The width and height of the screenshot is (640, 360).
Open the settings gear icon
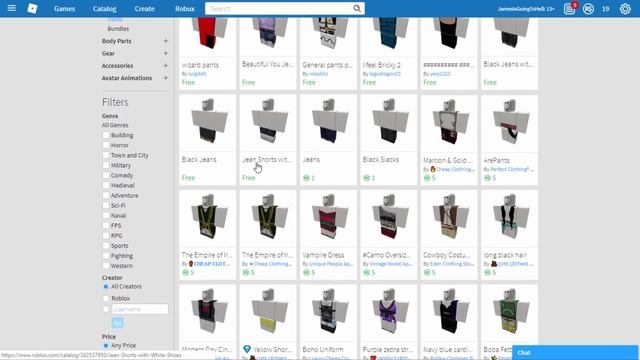625,9
